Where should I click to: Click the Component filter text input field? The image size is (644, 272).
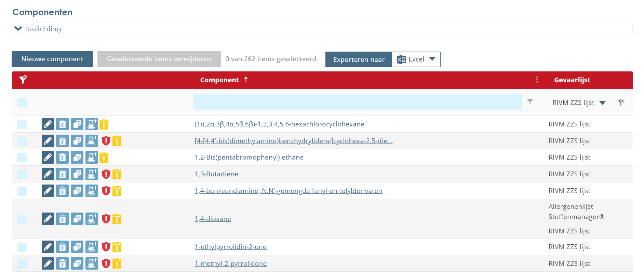pos(357,102)
